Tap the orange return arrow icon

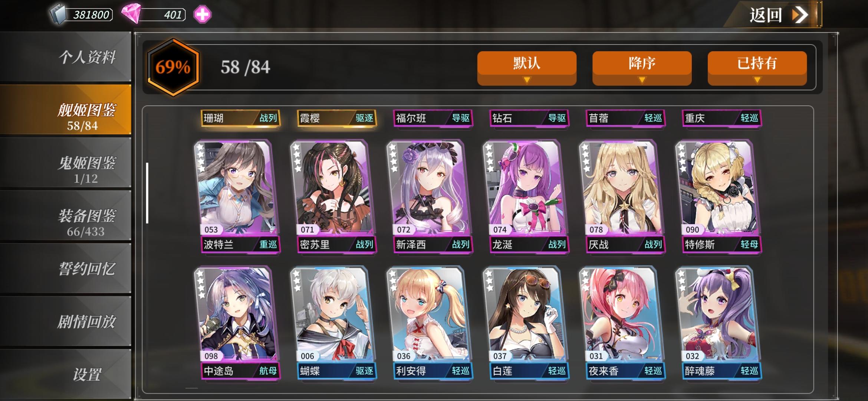(x=800, y=15)
